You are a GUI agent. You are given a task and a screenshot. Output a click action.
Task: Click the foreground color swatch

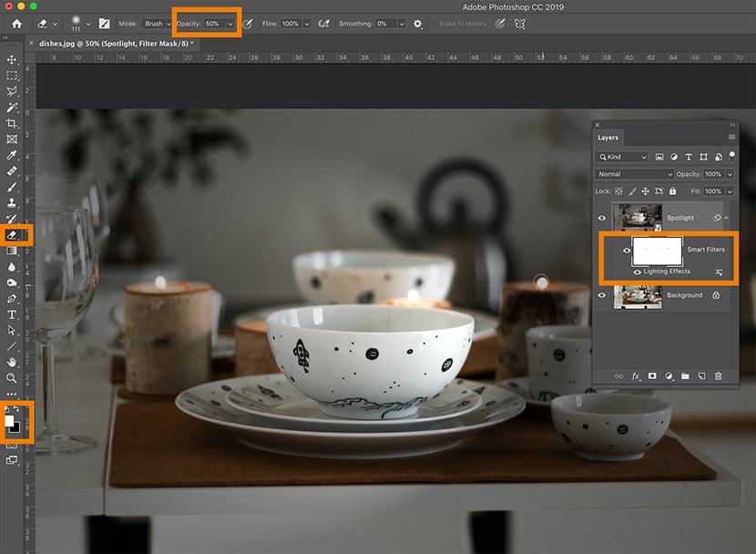coord(11,422)
